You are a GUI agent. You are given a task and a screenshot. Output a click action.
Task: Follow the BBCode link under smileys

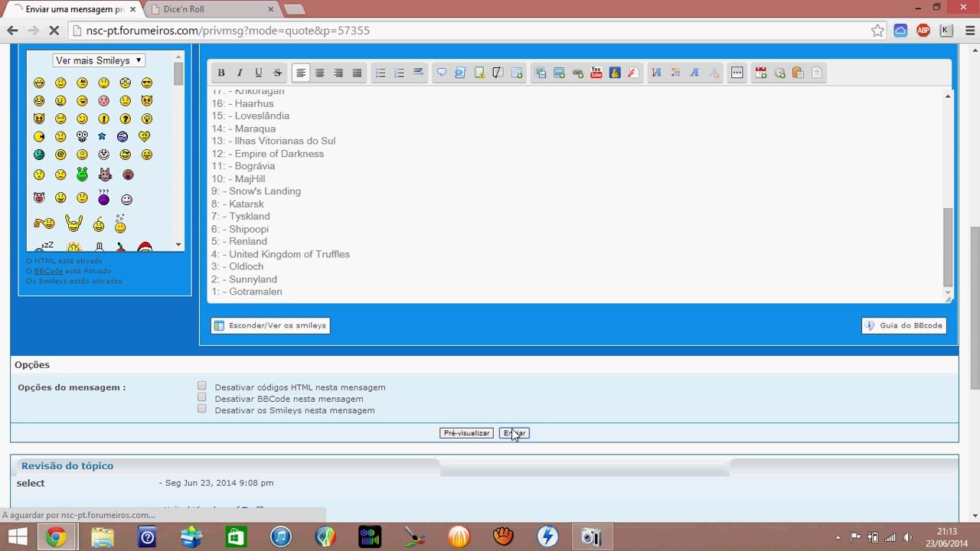48,271
